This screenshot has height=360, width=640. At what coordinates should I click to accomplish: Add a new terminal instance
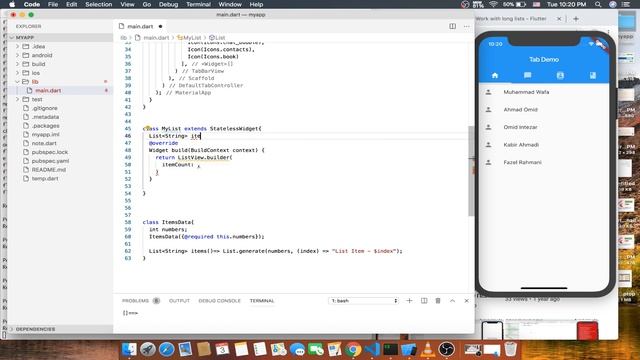(409, 301)
